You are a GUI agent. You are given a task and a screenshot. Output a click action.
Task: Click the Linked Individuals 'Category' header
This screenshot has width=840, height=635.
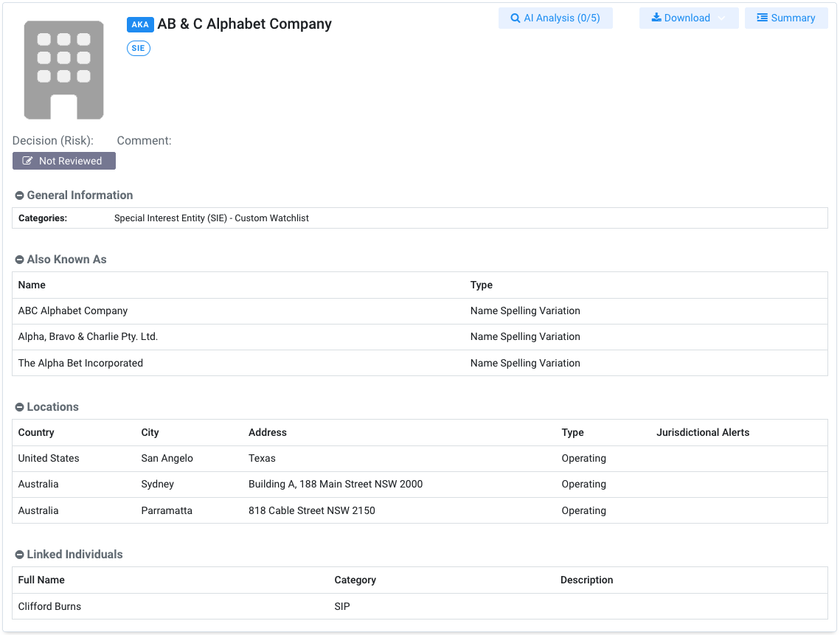coord(355,580)
